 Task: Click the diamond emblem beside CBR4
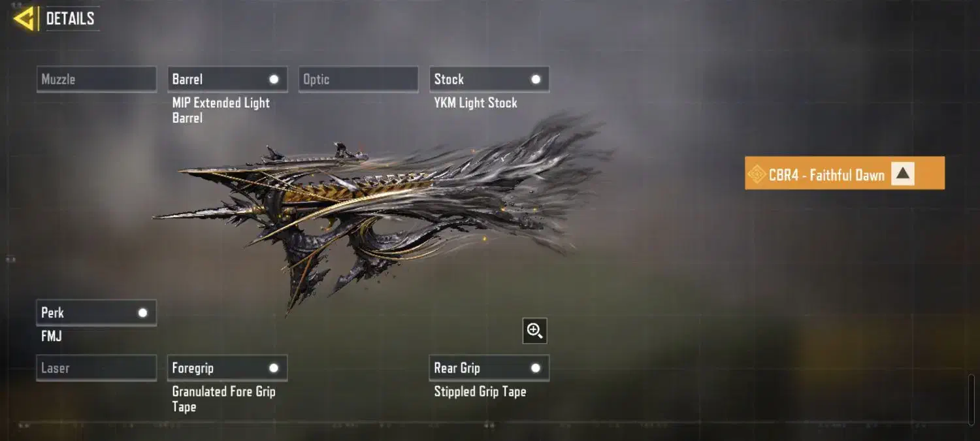(757, 174)
